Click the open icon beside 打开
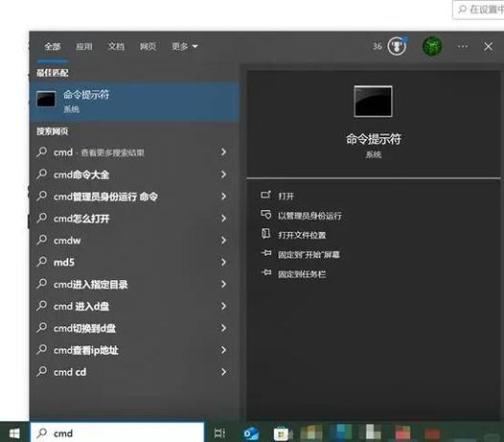This screenshot has height=442, width=504. point(265,195)
